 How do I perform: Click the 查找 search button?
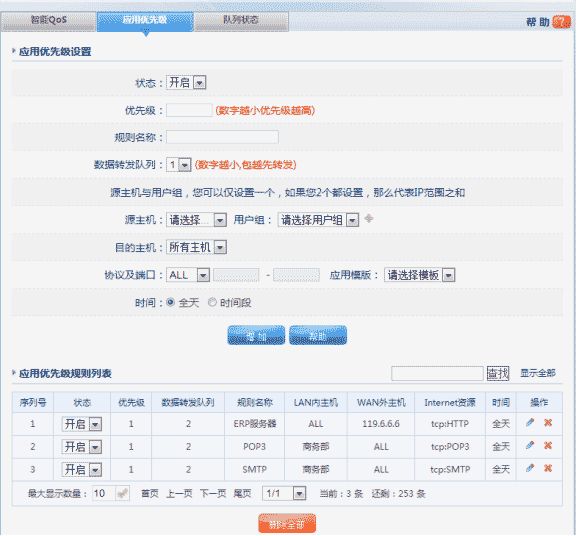pos(498,373)
